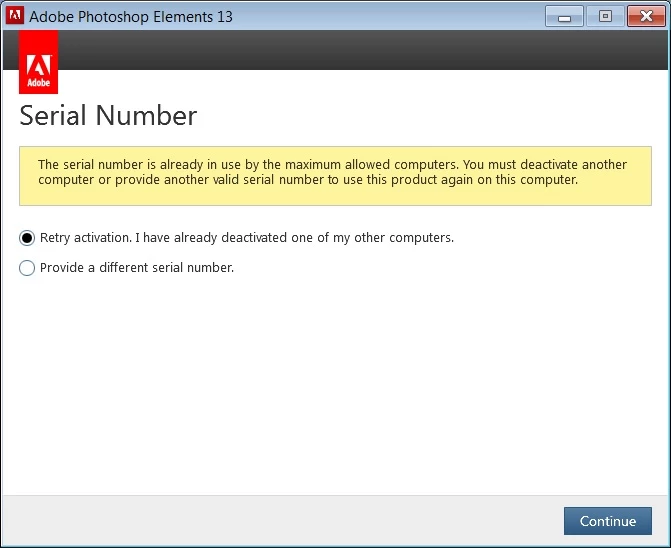Viewport: 671px width, 548px height.
Task: Click the Adobe Photoshop Elements 13 title text
Action: [x=131, y=17]
